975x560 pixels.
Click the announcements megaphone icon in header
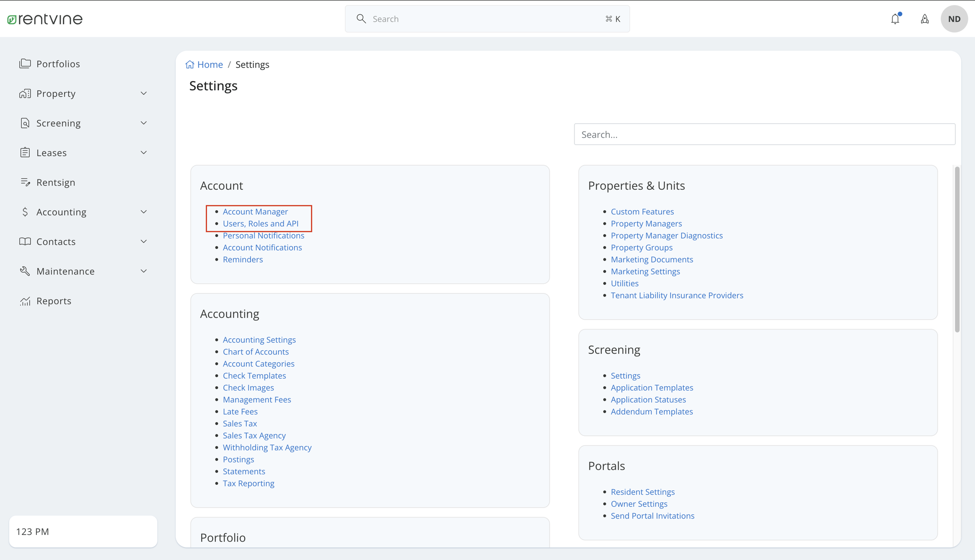click(925, 19)
